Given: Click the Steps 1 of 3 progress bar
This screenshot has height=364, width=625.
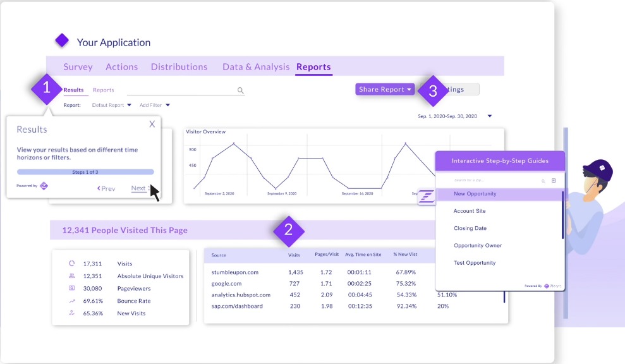Looking at the screenshot, I should [85, 172].
